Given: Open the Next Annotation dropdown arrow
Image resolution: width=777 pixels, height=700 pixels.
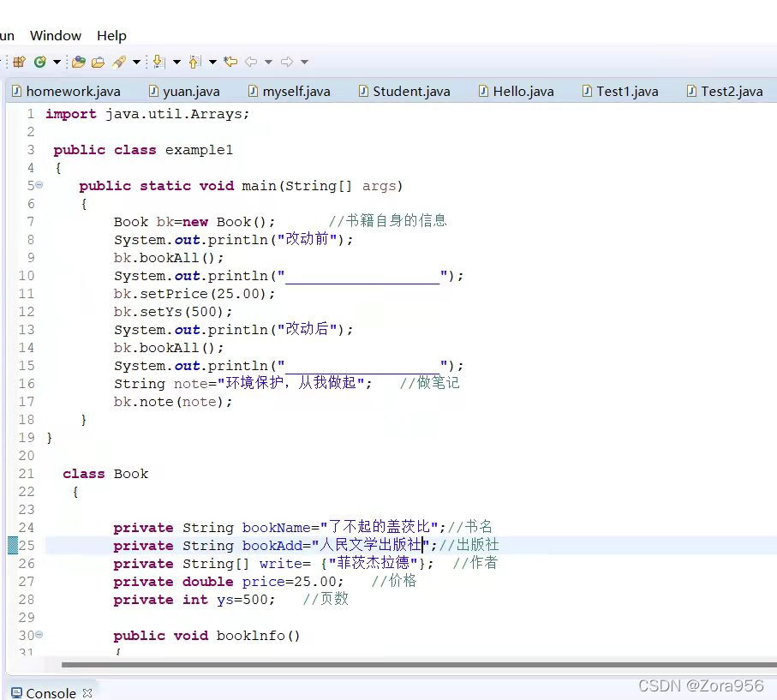Looking at the screenshot, I should click(176, 62).
